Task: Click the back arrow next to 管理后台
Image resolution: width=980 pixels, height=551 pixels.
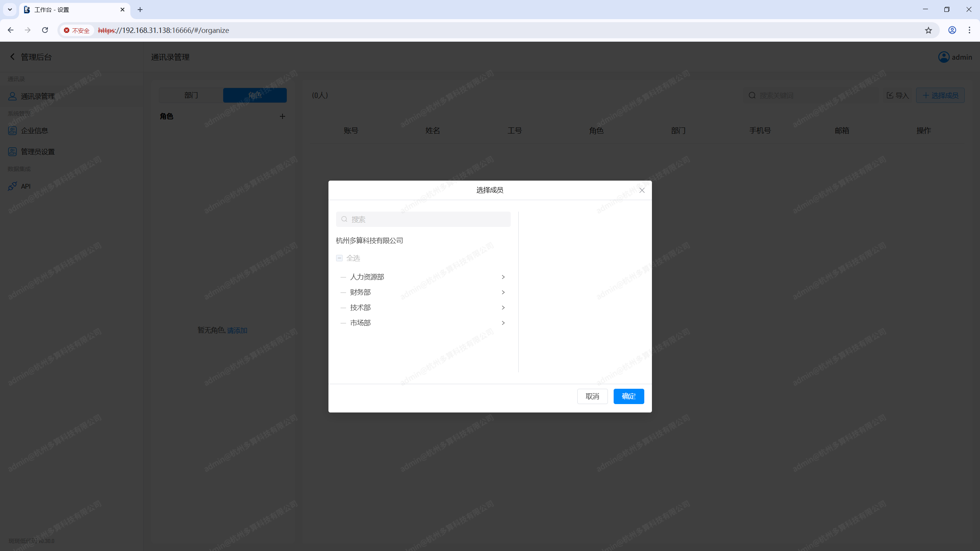Action: pos(12,57)
